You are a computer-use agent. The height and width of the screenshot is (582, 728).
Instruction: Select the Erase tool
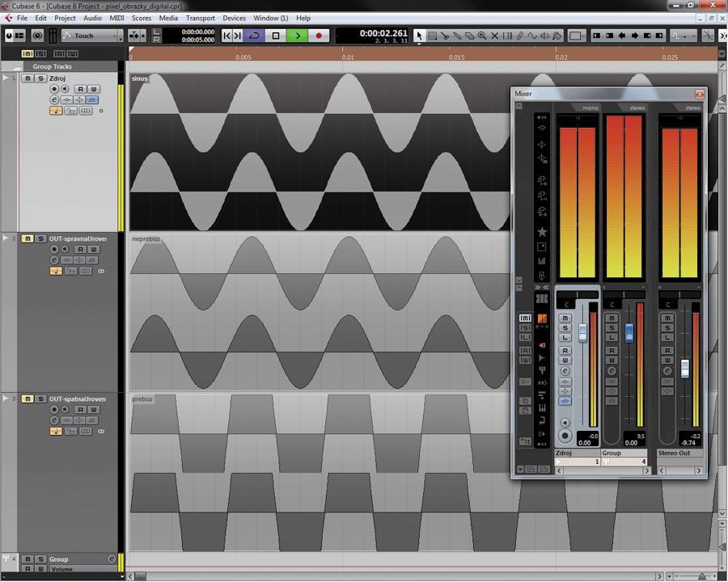click(470, 36)
